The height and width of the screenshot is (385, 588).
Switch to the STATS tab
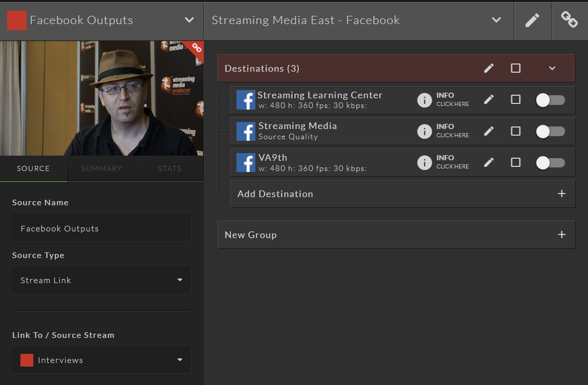point(170,168)
